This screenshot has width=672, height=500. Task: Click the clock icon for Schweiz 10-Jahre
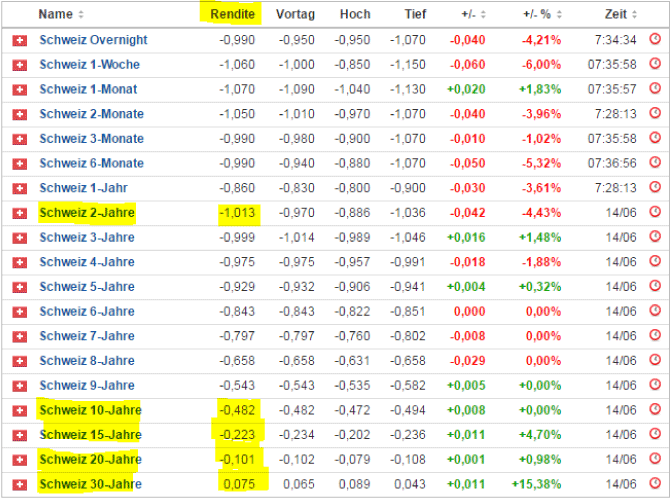655,410
